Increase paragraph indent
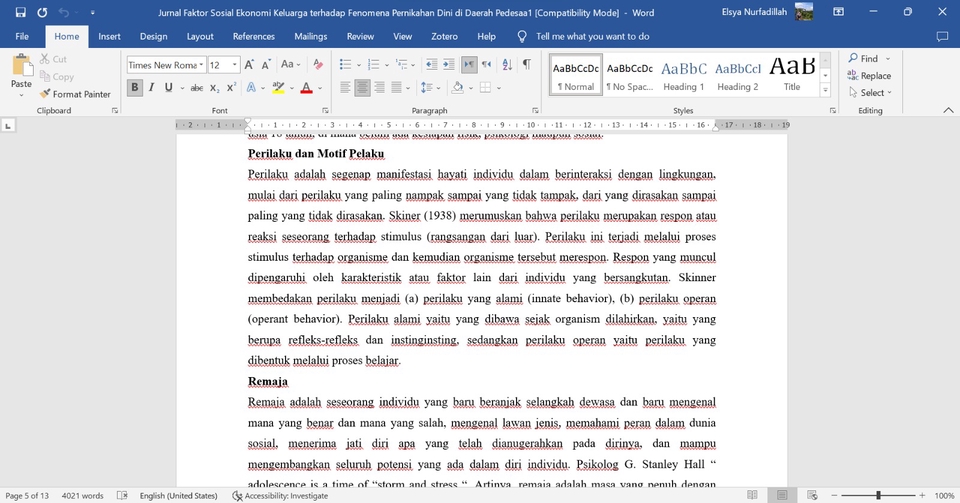960x503 pixels. (x=449, y=64)
